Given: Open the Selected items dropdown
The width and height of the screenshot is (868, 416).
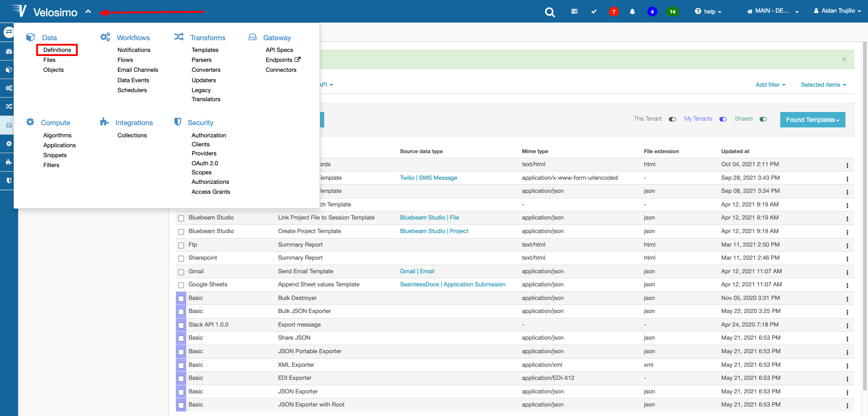Looking at the screenshot, I should pyautogui.click(x=823, y=84).
